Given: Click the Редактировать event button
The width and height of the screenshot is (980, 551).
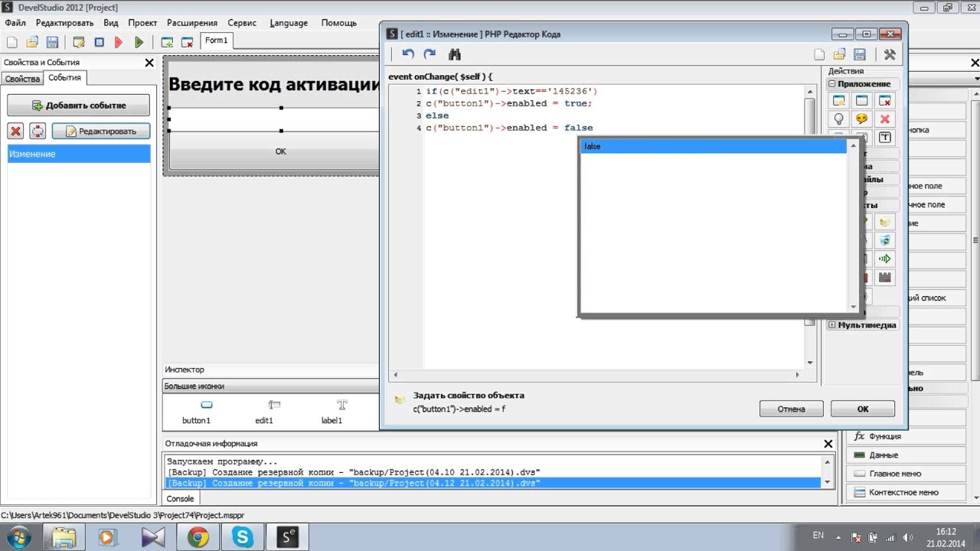Looking at the screenshot, I should point(101,131).
